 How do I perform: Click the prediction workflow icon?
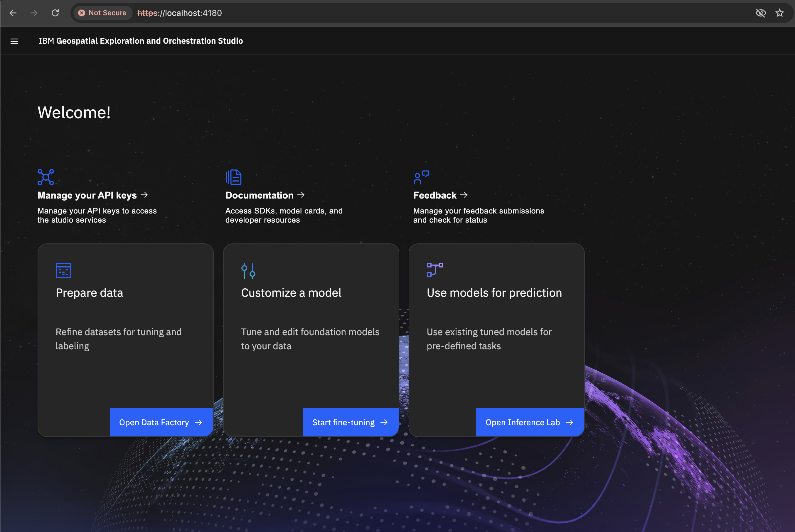[x=435, y=270]
